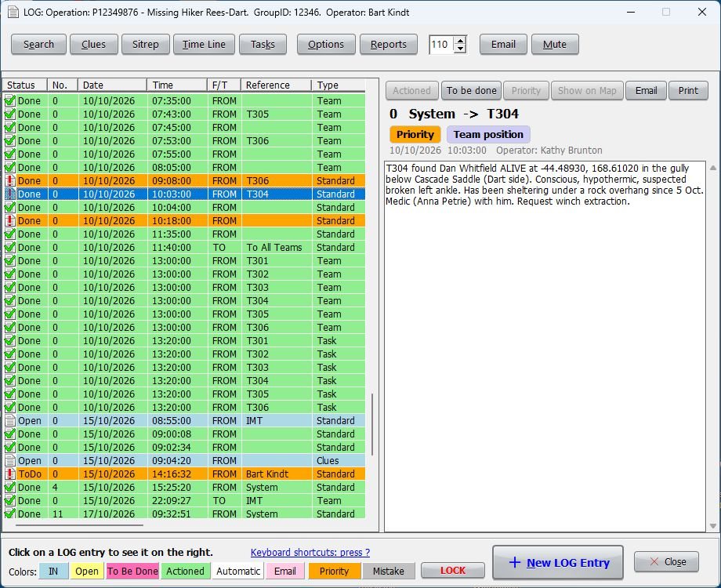The height and width of the screenshot is (588, 721).
Task: Open the Tasks button
Action: (x=263, y=45)
